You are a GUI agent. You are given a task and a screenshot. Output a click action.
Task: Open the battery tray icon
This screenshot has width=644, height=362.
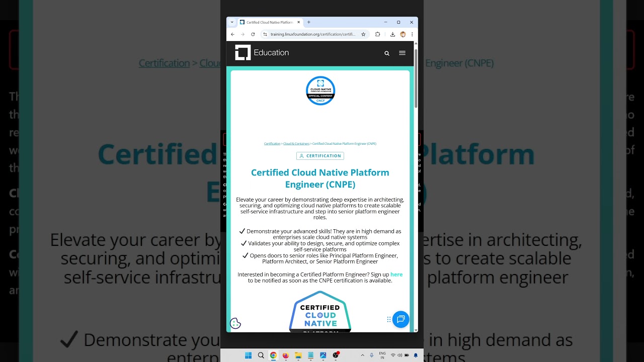pos(406,355)
